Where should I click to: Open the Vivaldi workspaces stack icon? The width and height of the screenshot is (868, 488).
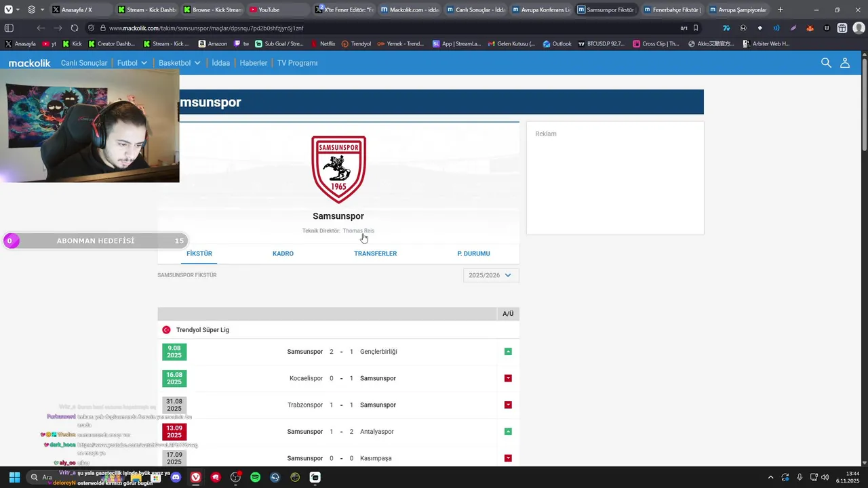(31, 9)
